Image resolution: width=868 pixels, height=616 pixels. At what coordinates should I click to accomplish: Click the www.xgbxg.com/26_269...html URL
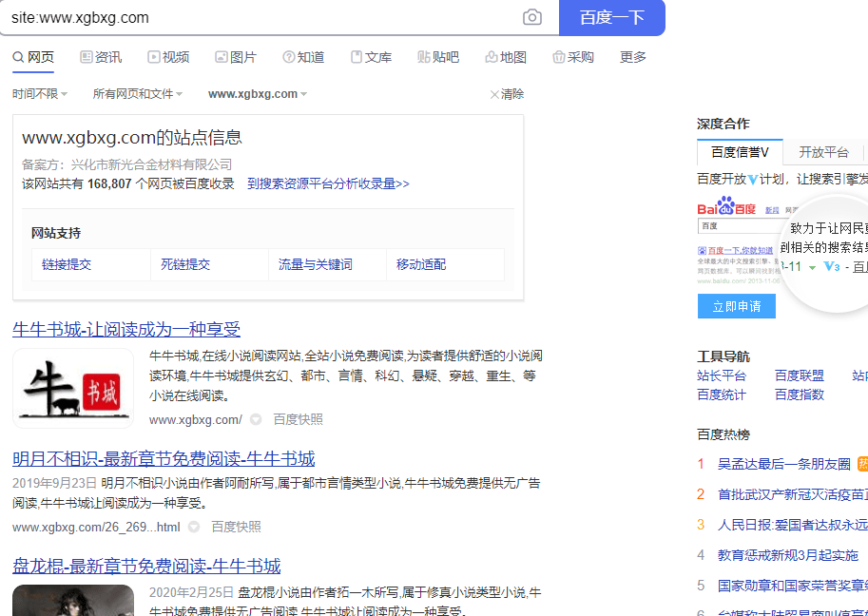tap(96, 528)
